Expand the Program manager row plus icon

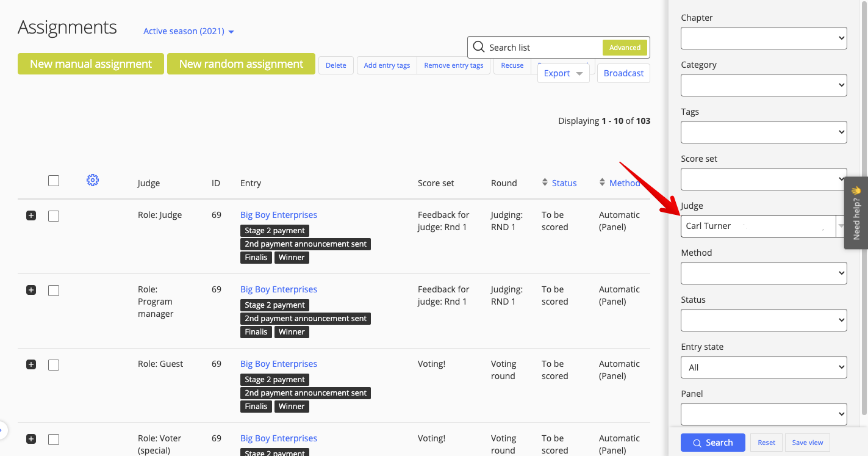point(31,290)
